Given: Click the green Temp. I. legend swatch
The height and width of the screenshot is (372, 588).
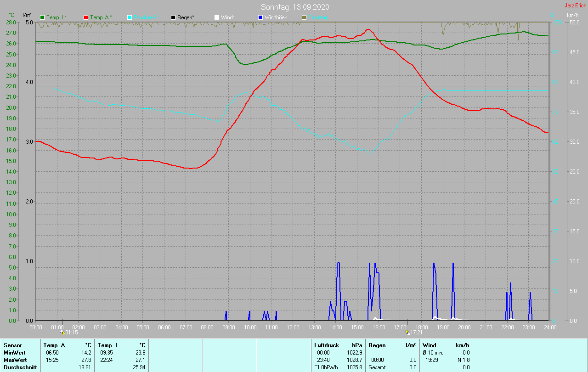Looking at the screenshot, I should pyautogui.click(x=42, y=17).
